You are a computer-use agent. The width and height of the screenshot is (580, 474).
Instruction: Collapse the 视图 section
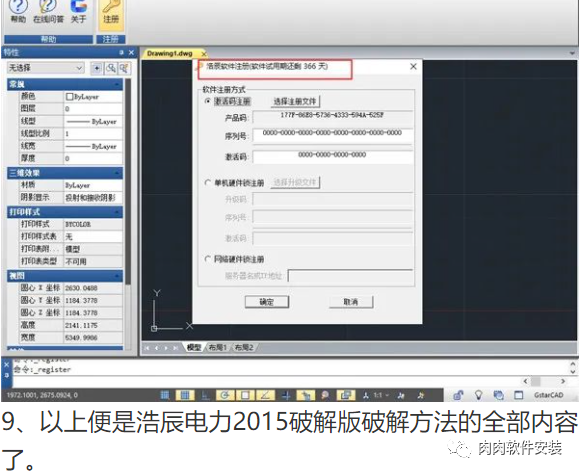(118, 276)
